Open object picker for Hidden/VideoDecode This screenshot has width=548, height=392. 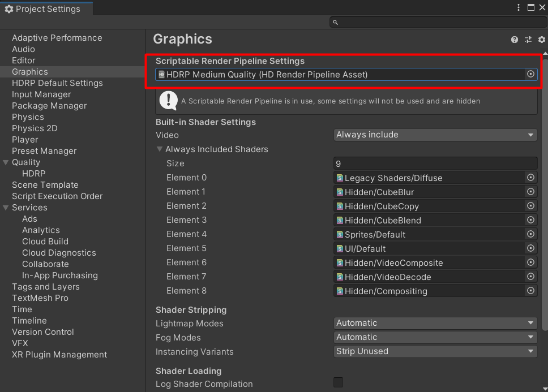pos(530,277)
